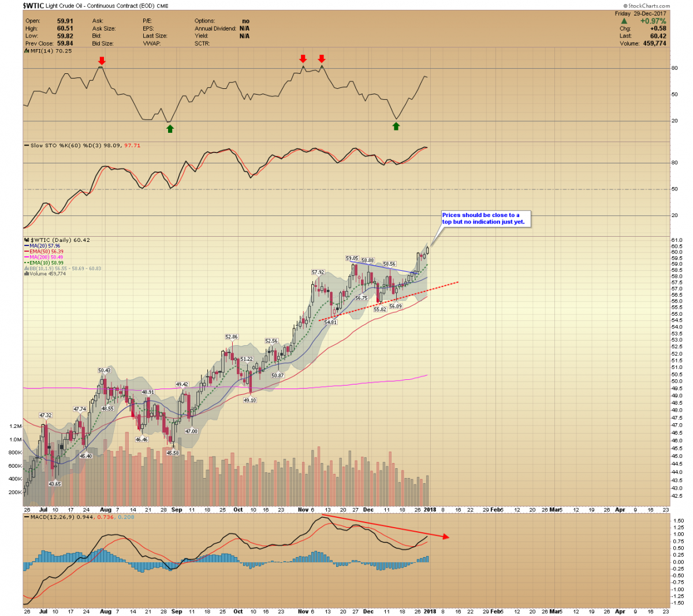This screenshot has height=616, width=693.
Task: Click the green up arrow near September MFI low
Action: (170, 129)
